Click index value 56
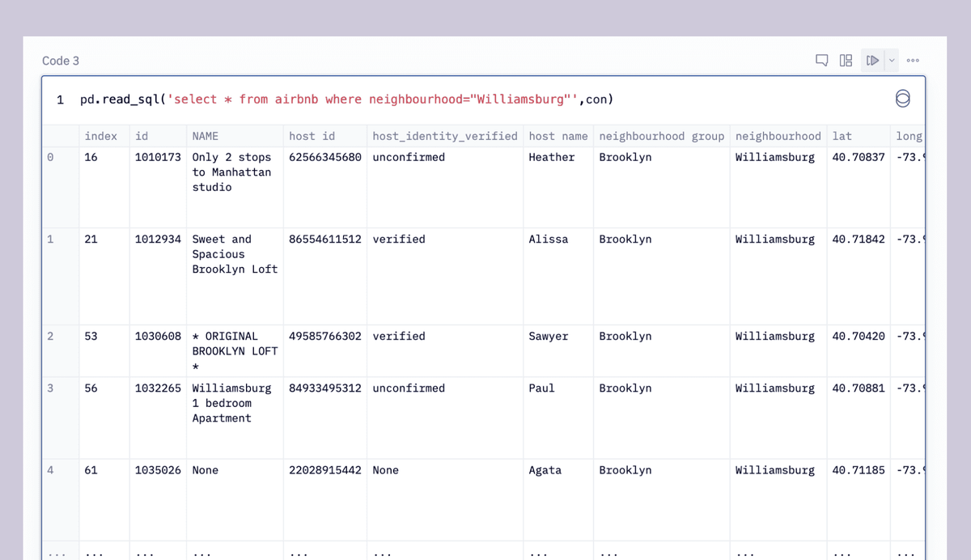 91,388
